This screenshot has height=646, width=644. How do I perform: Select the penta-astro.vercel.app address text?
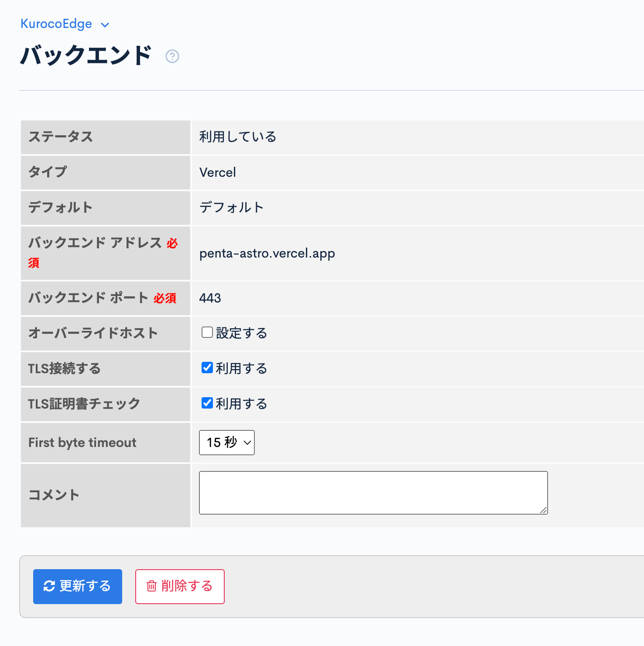pyautogui.click(x=267, y=254)
